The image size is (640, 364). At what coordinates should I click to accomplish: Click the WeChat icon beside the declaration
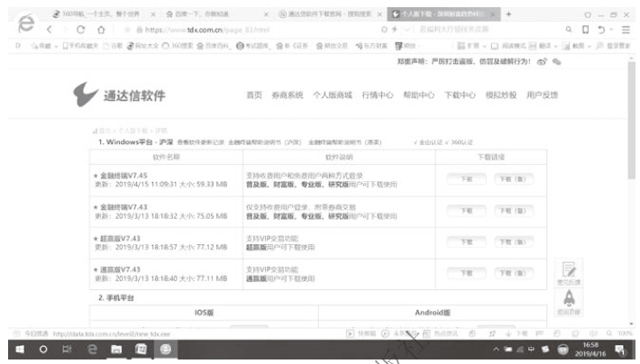point(557,61)
